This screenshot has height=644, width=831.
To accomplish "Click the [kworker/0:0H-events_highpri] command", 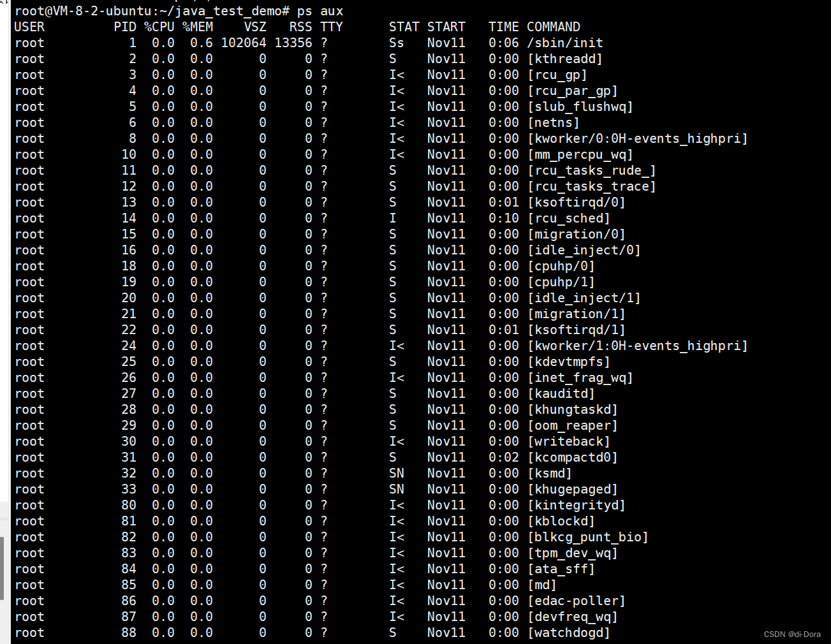I will coord(638,138).
